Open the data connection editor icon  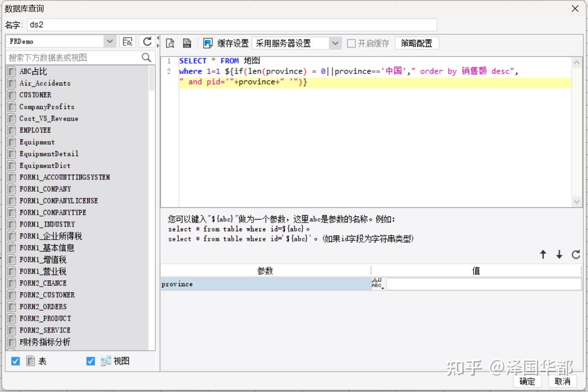point(127,41)
